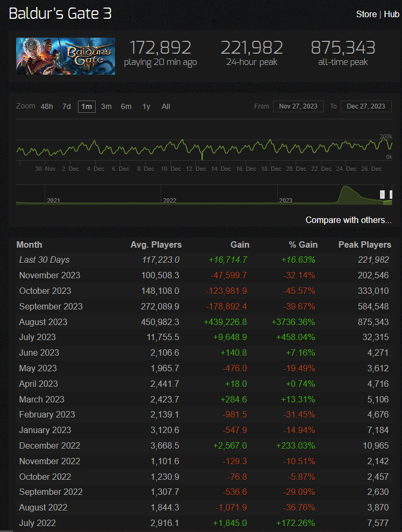Select the July 2022 row label
Screen dimensions: 402x532
37,523
